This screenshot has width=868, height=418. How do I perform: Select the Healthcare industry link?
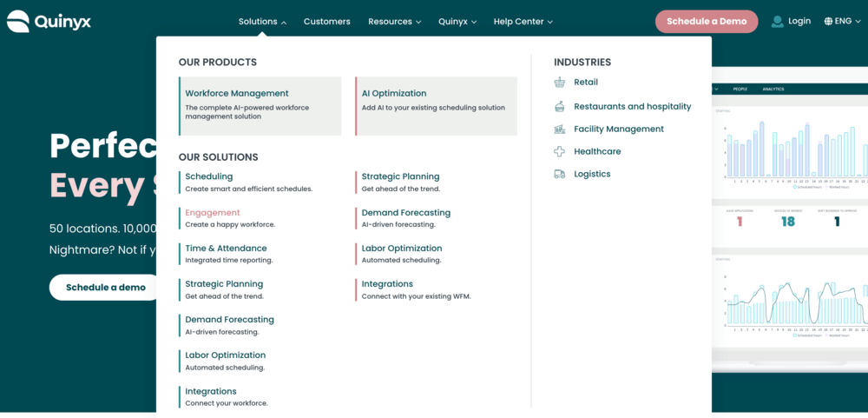(597, 151)
